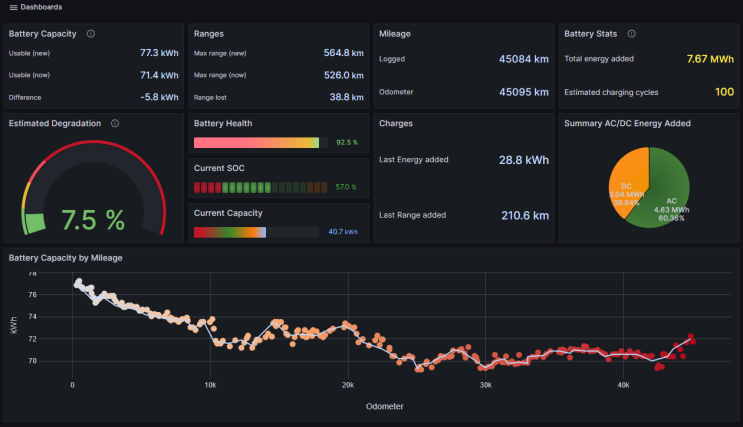Viewport: 743px width, 427px height.
Task: Click Last Range added value 210.6 km
Action: point(525,216)
